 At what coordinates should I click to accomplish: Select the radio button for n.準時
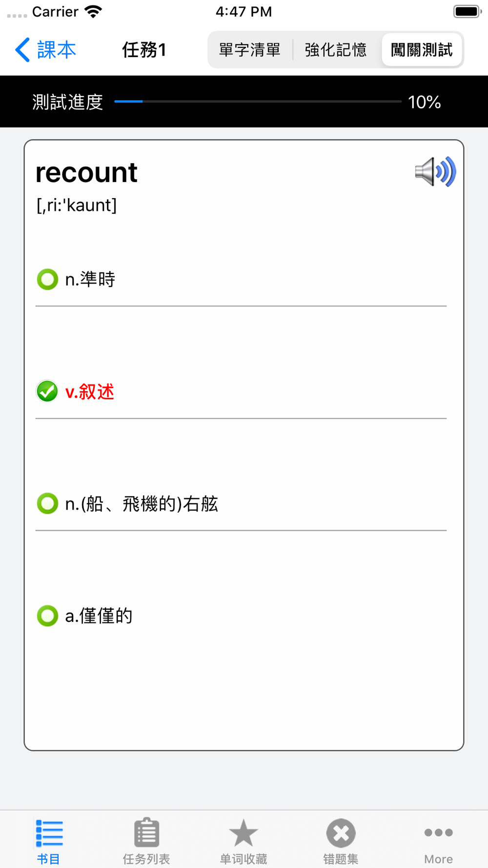47,279
